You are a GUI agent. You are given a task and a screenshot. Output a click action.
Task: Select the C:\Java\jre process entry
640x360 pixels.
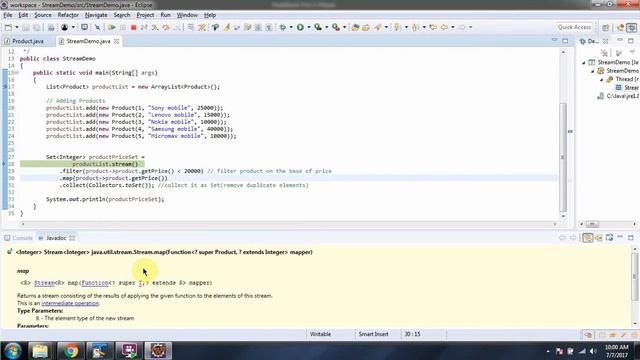[x=618, y=96]
